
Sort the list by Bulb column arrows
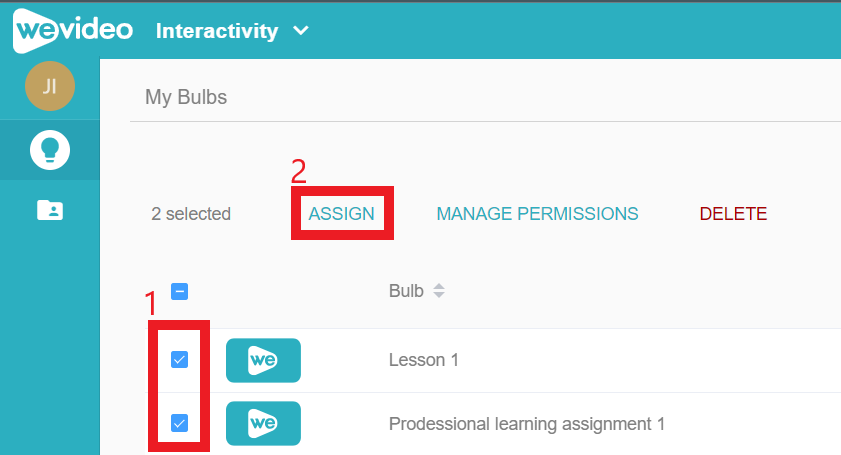pyautogui.click(x=439, y=291)
